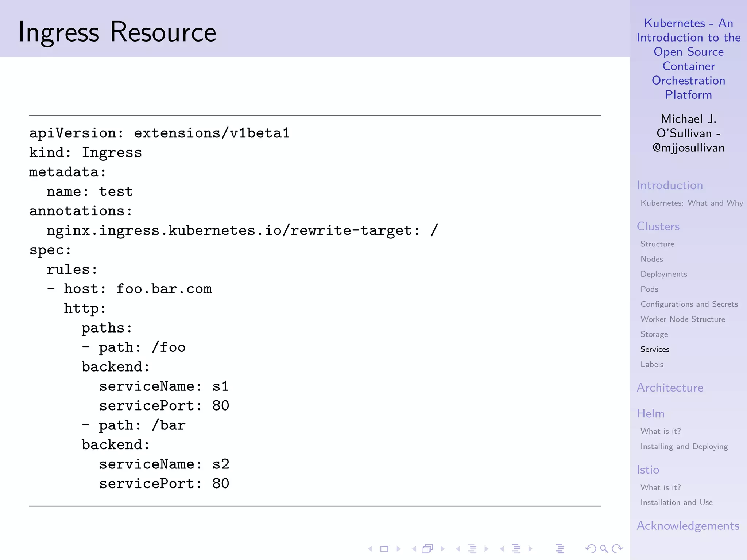Click the subsection navigation icon

(472, 549)
